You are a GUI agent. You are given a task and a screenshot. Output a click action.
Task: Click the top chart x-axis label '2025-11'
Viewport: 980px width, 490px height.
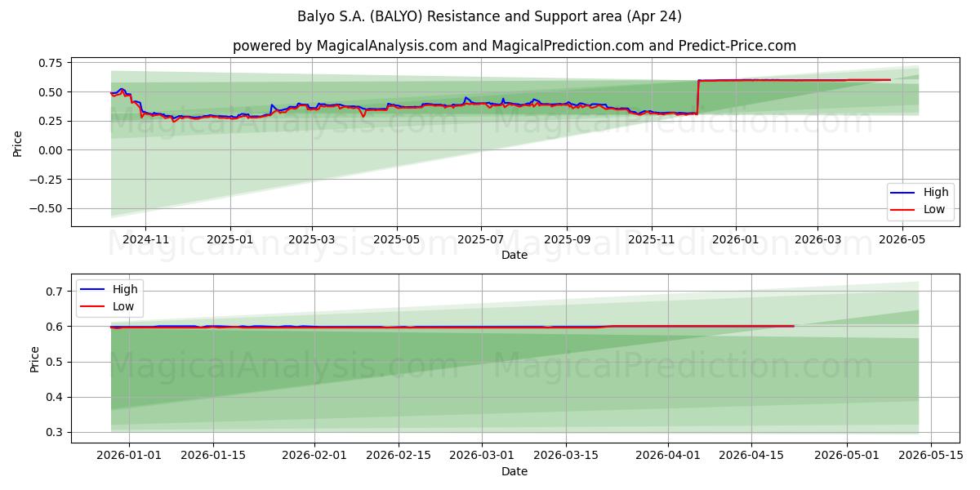click(651, 239)
